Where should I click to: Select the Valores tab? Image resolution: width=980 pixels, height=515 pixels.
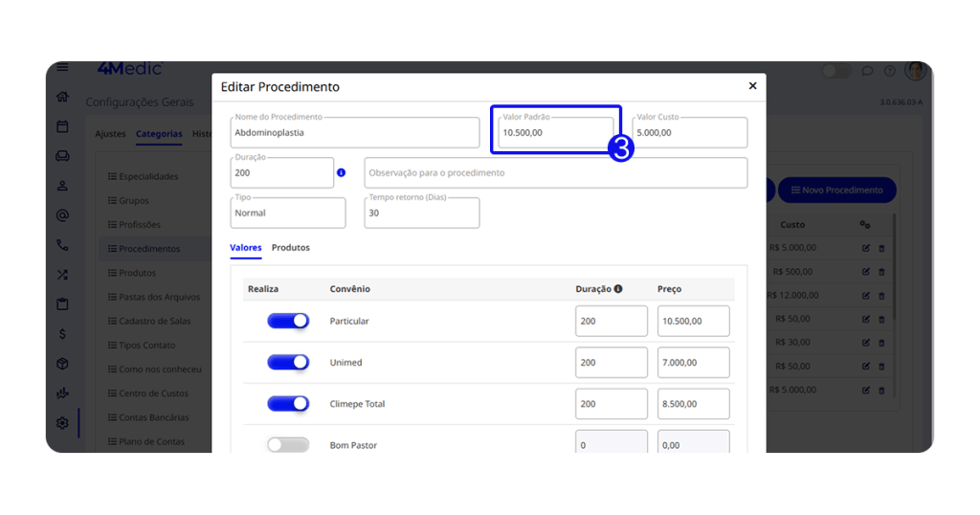coord(245,248)
